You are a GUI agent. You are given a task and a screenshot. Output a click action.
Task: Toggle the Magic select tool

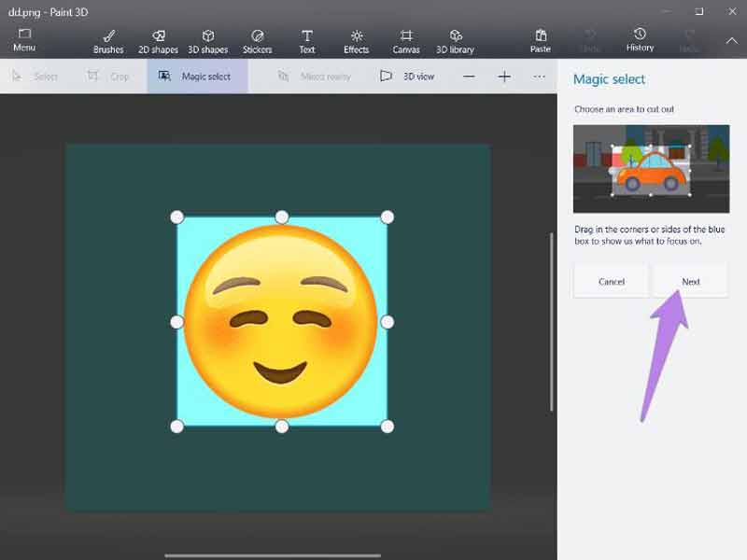(x=196, y=77)
